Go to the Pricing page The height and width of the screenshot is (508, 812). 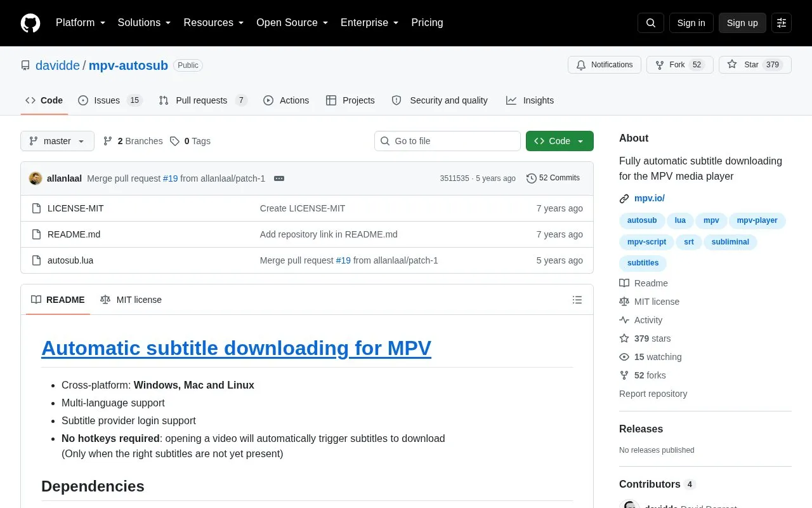pos(427,23)
